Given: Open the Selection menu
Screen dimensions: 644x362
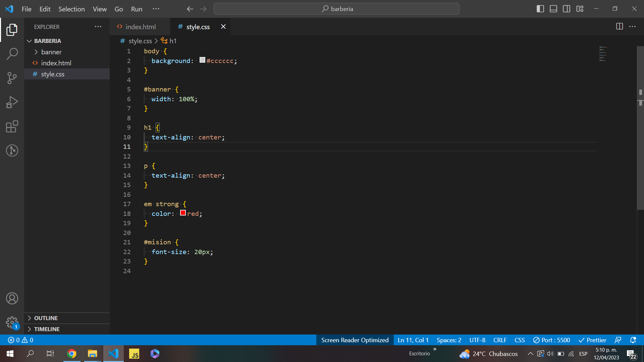Looking at the screenshot, I should 71,9.
